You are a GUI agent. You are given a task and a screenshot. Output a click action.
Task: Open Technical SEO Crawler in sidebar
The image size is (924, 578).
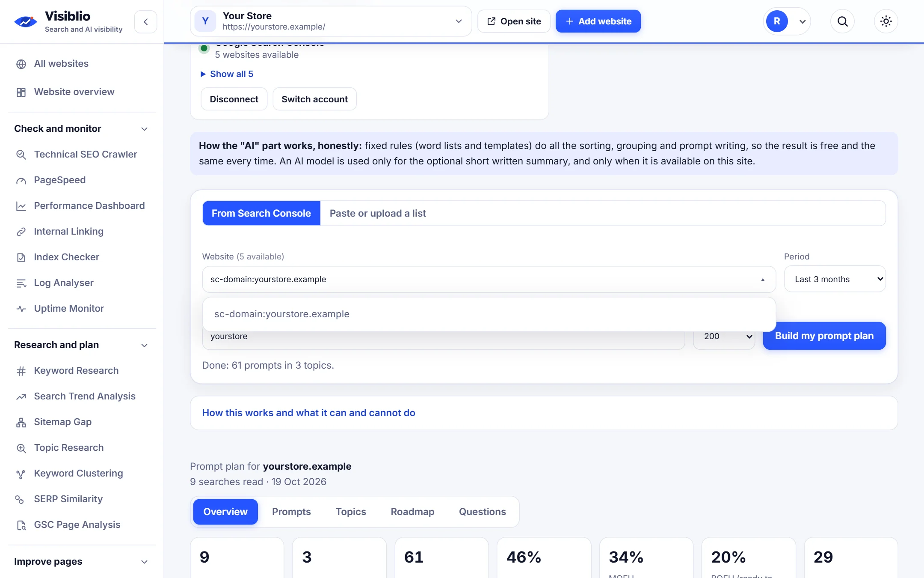coord(85,155)
